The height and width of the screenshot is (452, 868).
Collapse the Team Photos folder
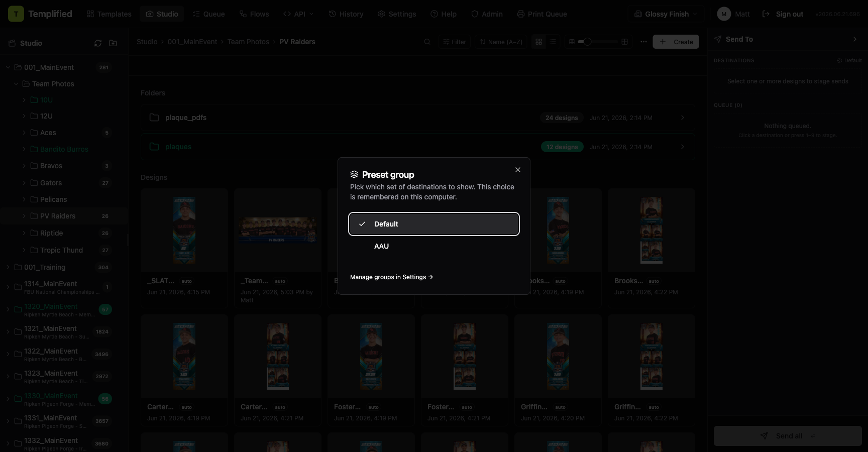(x=16, y=84)
